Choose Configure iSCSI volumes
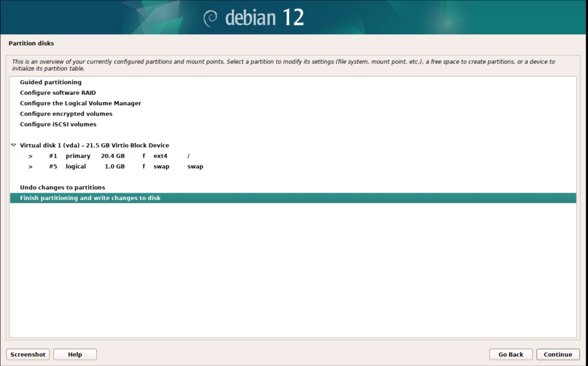The width and height of the screenshot is (588, 366). [58, 124]
